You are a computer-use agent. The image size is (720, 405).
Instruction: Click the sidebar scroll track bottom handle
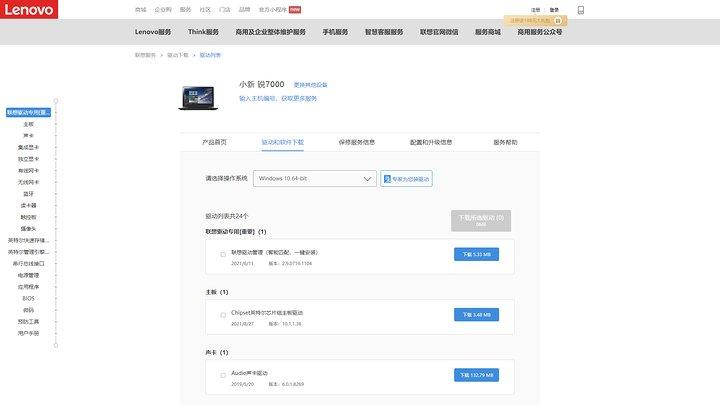tap(56, 345)
